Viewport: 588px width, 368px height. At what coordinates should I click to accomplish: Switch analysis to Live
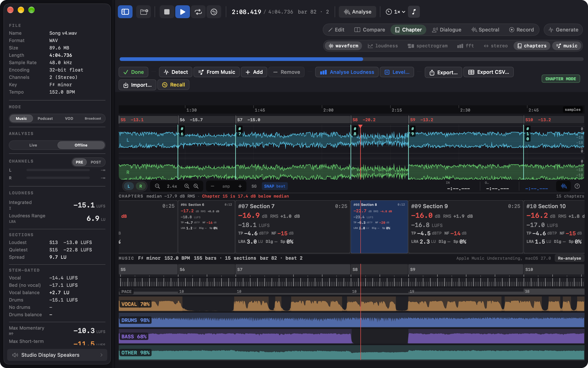[33, 145]
